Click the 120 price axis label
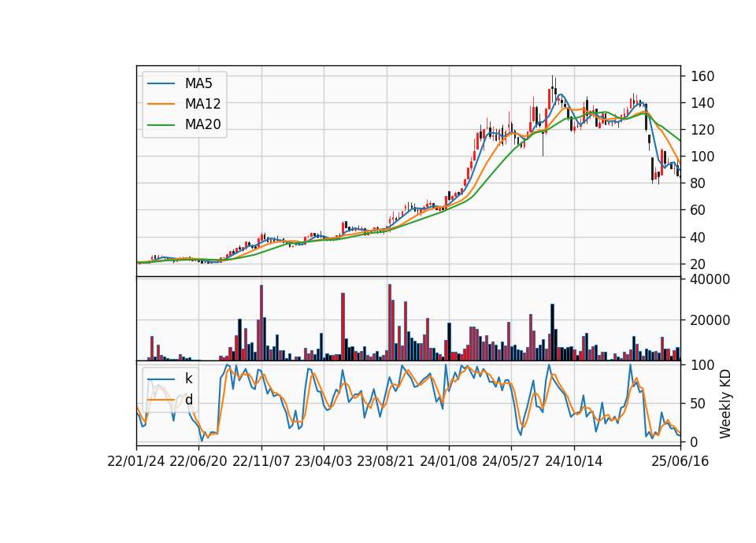Image resolution: width=756 pixels, height=543 pixels. (x=702, y=130)
